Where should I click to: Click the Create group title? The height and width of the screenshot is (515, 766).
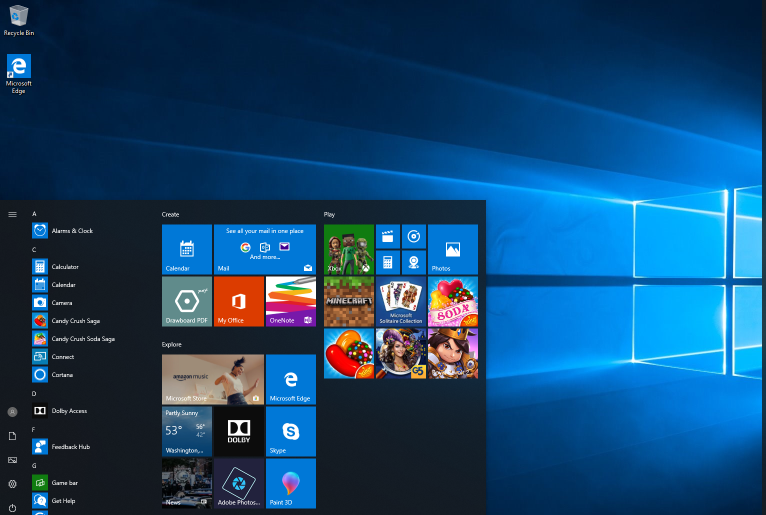171,214
